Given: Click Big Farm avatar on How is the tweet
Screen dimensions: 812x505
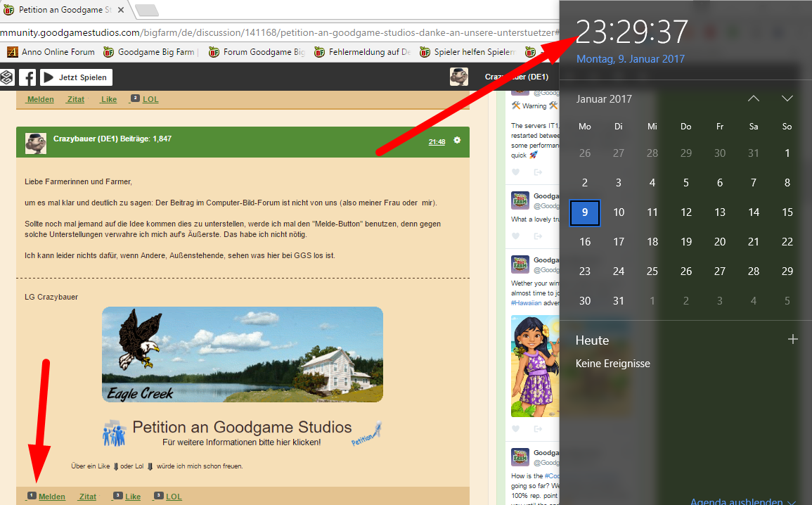Looking at the screenshot, I should tap(520, 457).
